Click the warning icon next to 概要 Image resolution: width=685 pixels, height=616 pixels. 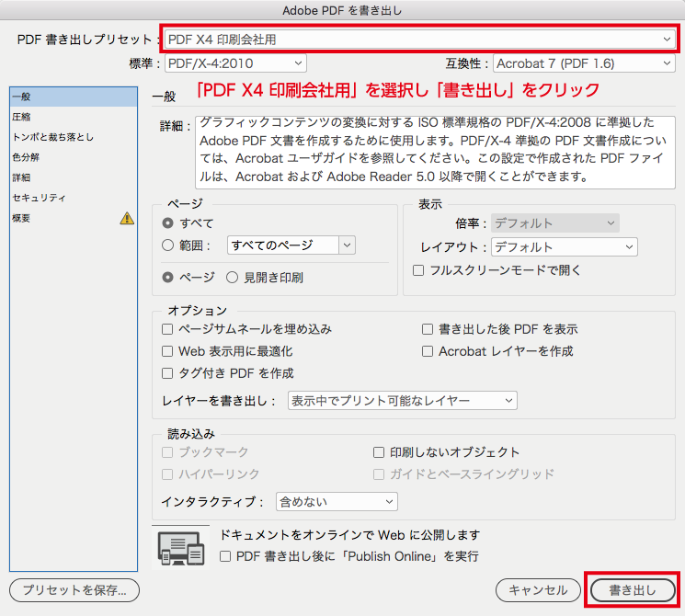pyautogui.click(x=127, y=218)
